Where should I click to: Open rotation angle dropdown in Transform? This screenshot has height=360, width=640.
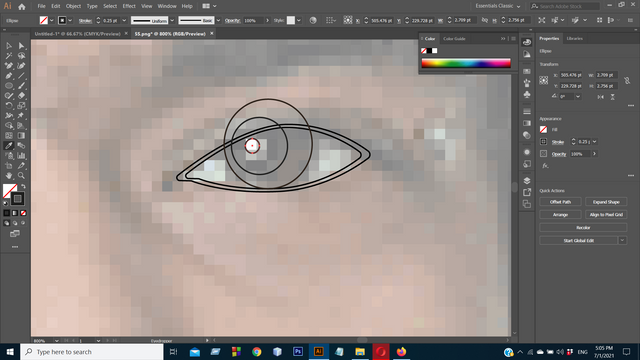tap(578, 97)
